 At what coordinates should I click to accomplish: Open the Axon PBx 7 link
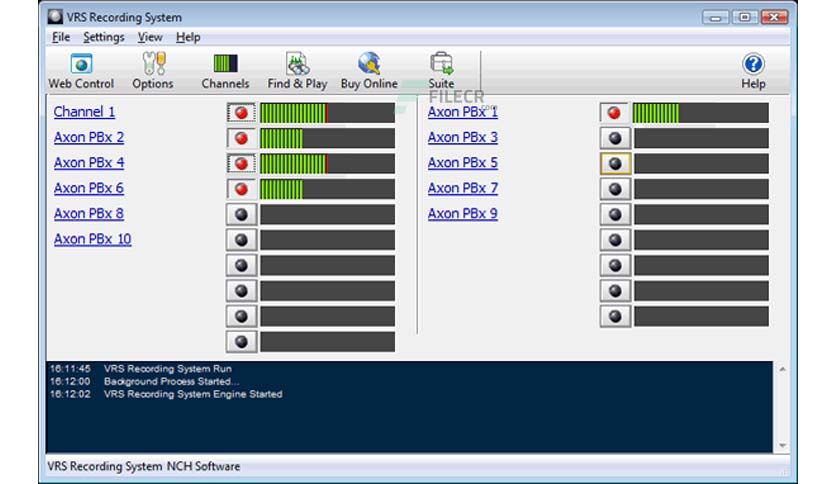coord(463,188)
